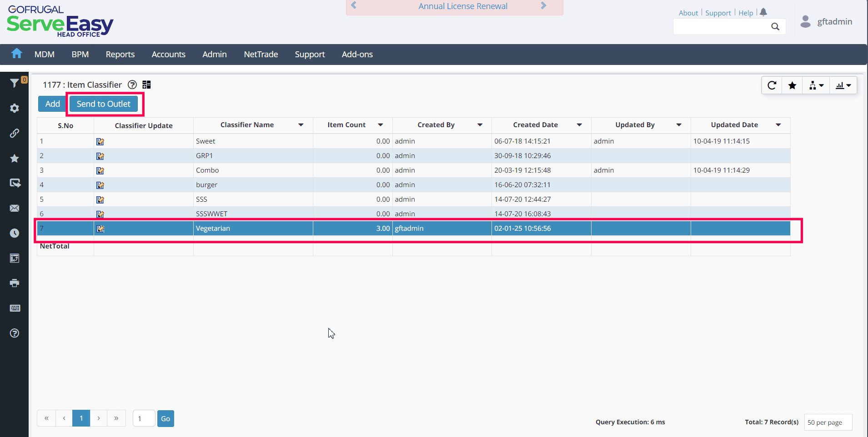The image size is (868, 437).
Task: Click Send to Outlet button
Action: point(104,104)
